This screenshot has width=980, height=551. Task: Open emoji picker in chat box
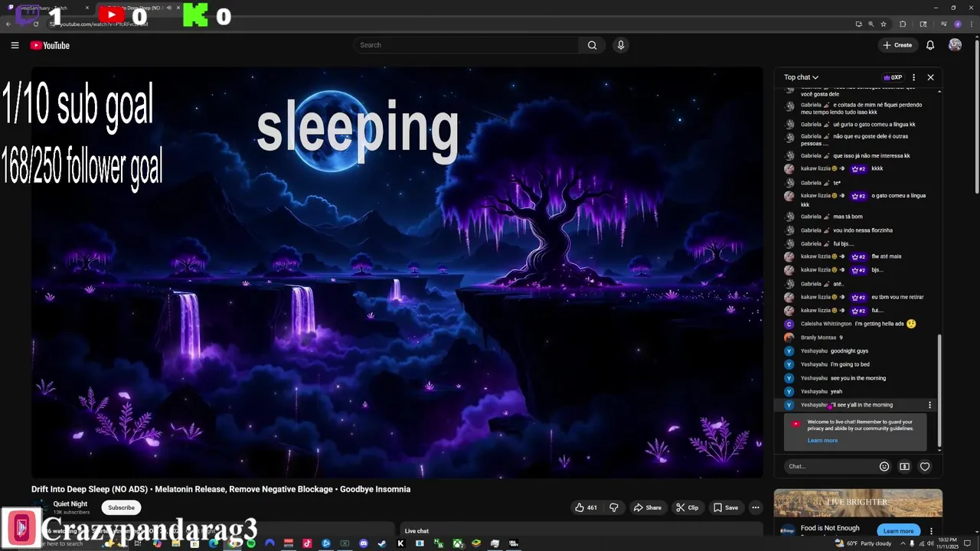pyautogui.click(x=884, y=466)
